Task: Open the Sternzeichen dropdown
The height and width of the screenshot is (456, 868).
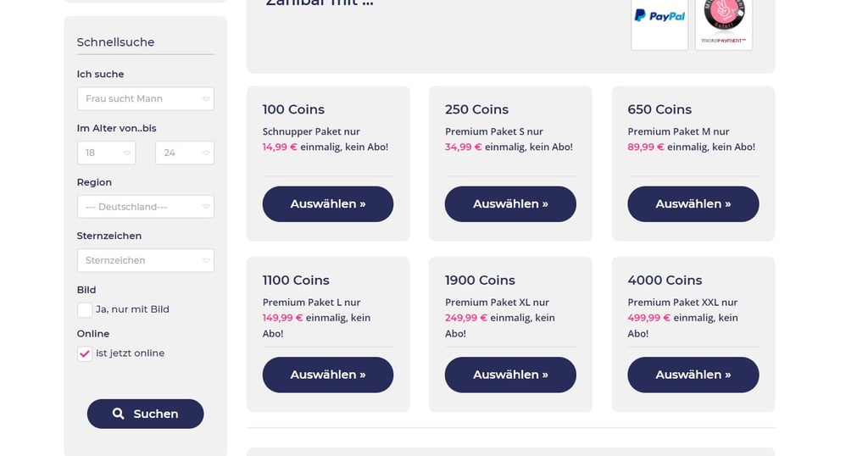Action: tap(146, 260)
